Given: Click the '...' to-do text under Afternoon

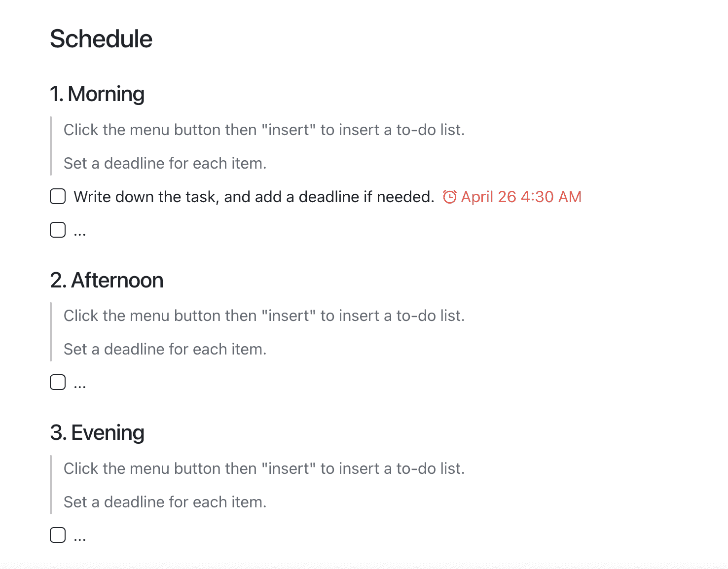Looking at the screenshot, I should pyautogui.click(x=80, y=383).
